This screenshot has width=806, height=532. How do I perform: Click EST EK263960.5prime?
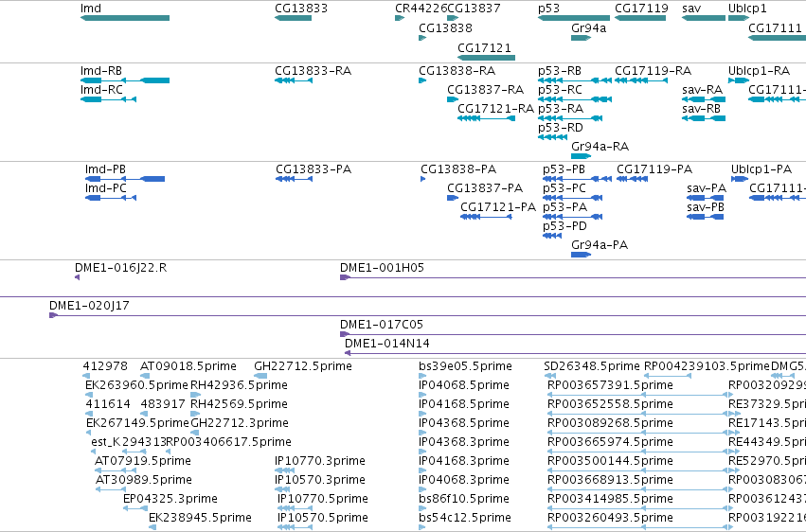[x=89, y=395]
